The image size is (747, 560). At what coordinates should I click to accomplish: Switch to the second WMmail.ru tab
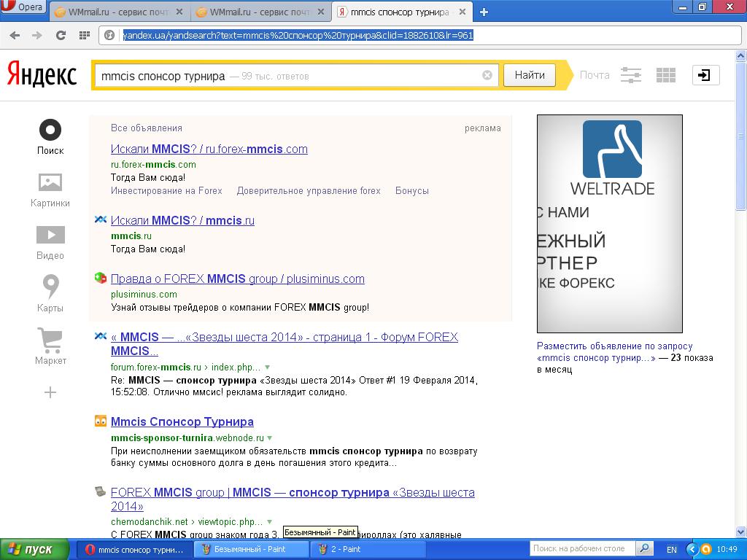click(260, 12)
